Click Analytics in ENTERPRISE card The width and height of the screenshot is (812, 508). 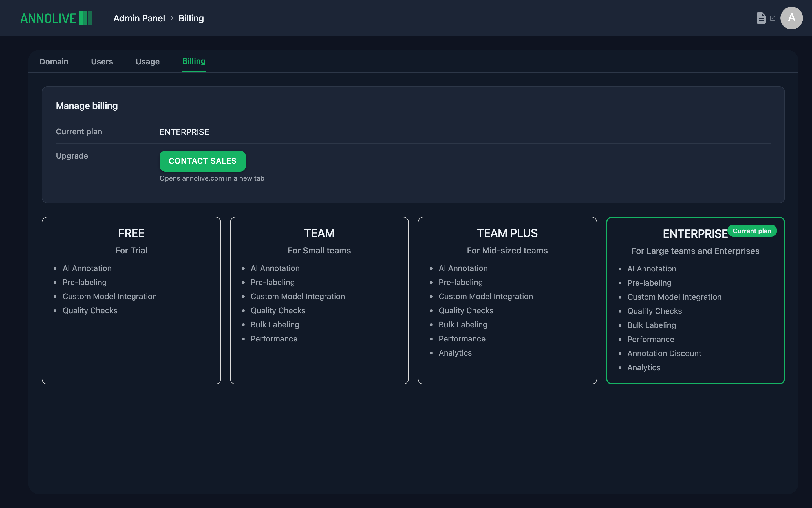click(x=644, y=367)
